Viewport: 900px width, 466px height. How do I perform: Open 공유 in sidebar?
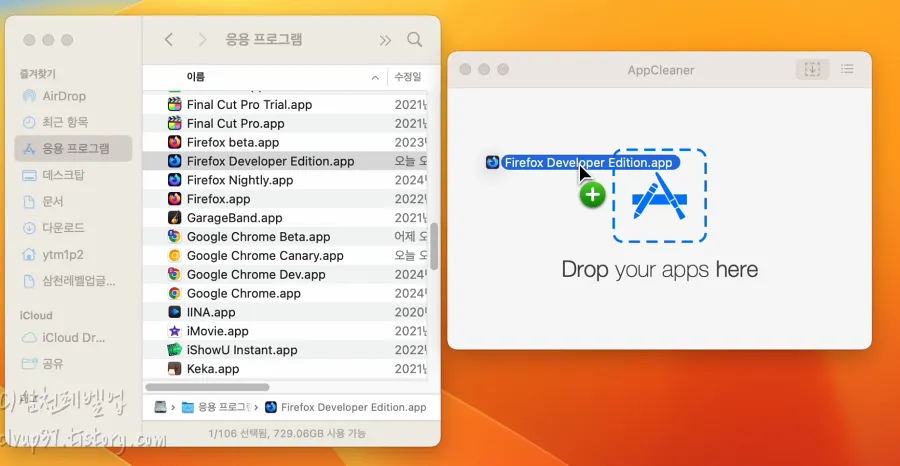point(43,364)
